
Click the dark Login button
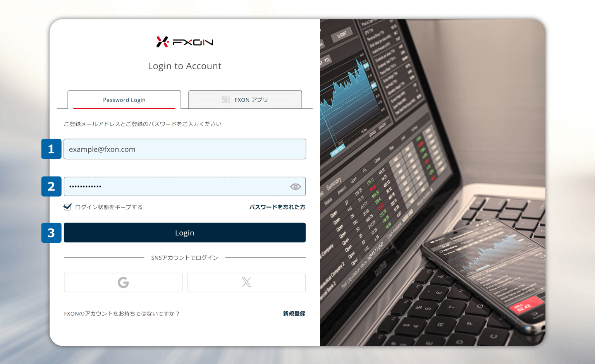185,233
